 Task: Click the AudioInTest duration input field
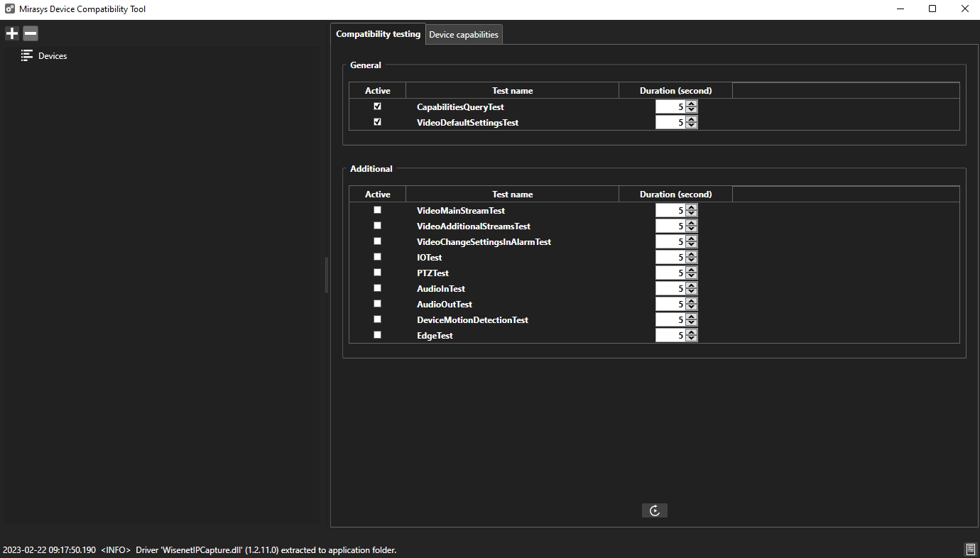670,289
